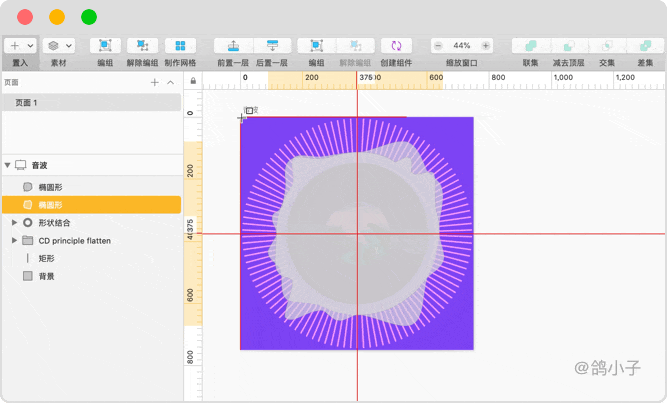Zoom in with the plus button
The height and width of the screenshot is (403, 667).
coord(485,46)
